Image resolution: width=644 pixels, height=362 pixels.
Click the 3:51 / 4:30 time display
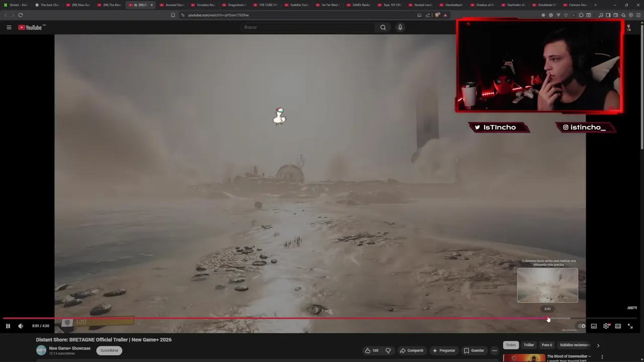pos(41,326)
